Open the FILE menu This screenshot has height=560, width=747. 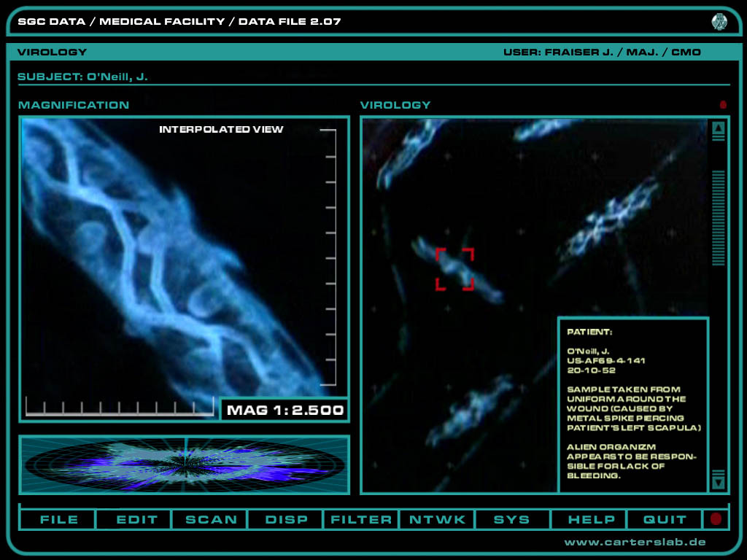58,519
